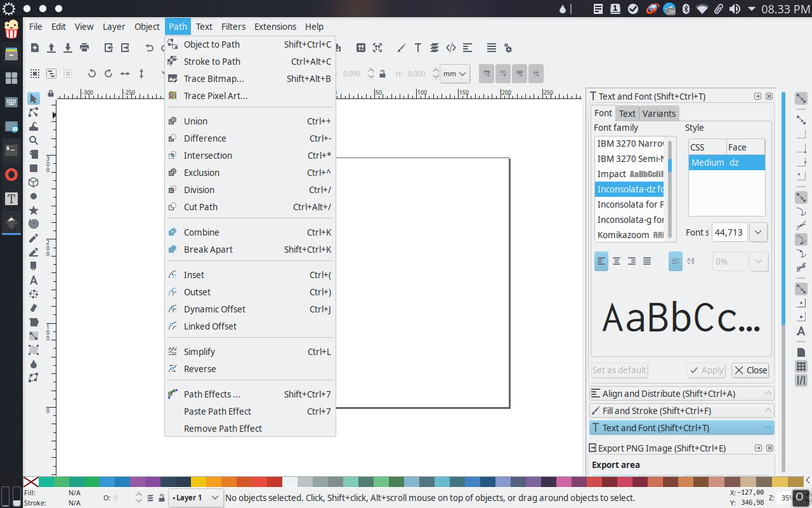This screenshot has width=812, height=508.
Task: Collapse Text and Font panel row
Action: click(x=681, y=428)
